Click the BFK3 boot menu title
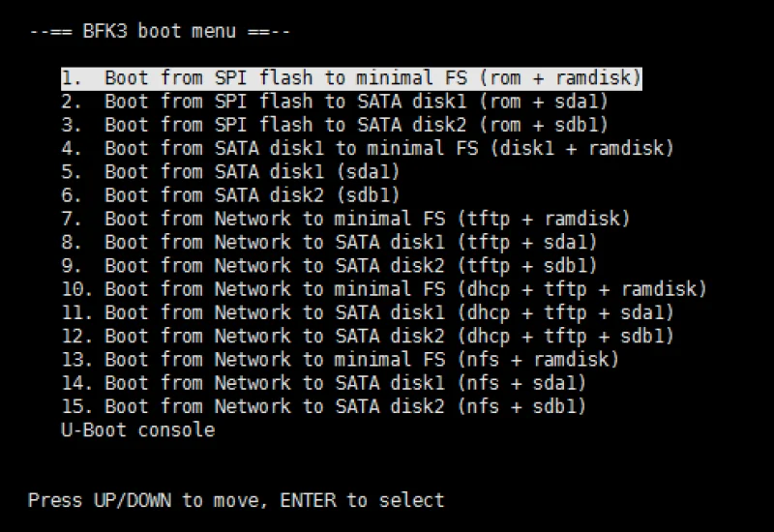The image size is (774, 532). click(x=159, y=31)
